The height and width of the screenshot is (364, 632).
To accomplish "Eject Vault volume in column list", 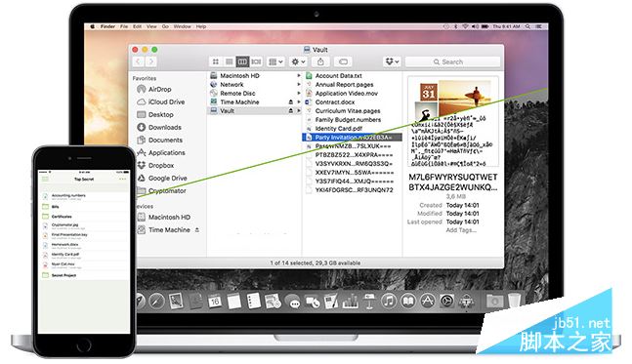I will 291,110.
